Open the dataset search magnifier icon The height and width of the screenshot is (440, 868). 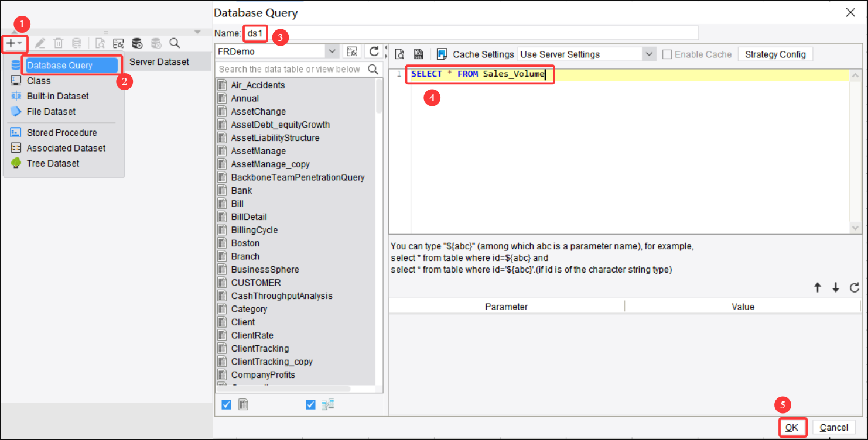[174, 43]
